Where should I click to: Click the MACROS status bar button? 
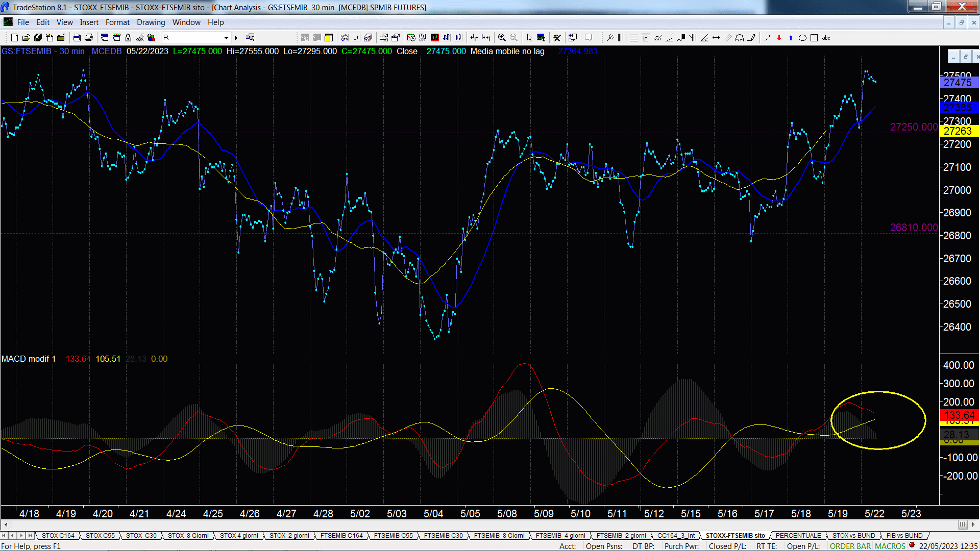click(890, 546)
